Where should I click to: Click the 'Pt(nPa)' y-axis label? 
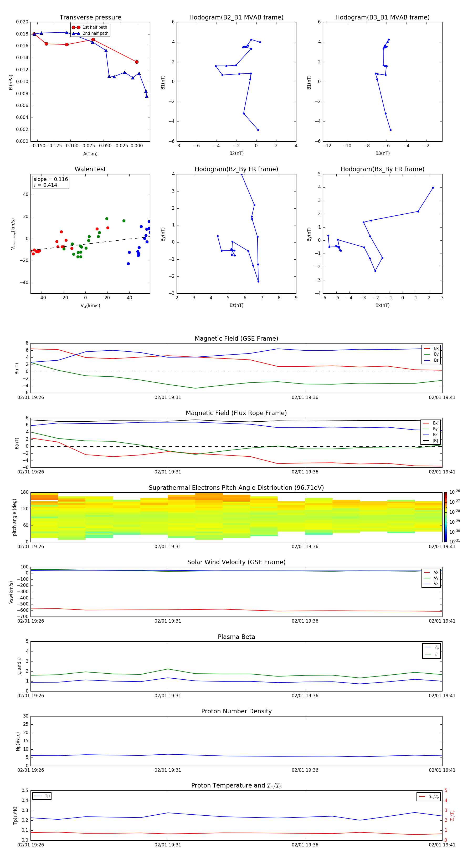click(11, 82)
